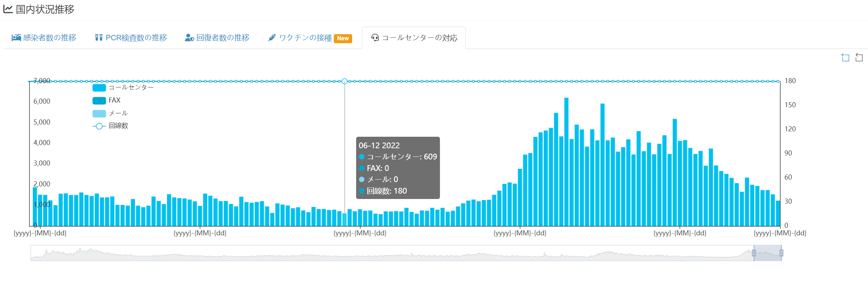The height and width of the screenshot is (285, 868).
Task: Click the person icon on recovered tab
Action: coord(189,38)
